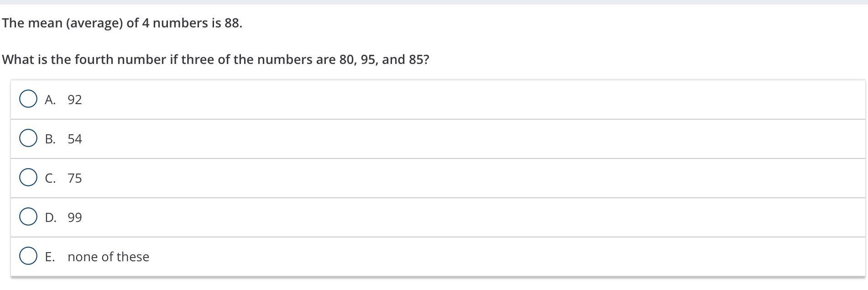This screenshot has height=290, width=868.
Task: Click the letter label 'D.'
Action: point(51,217)
